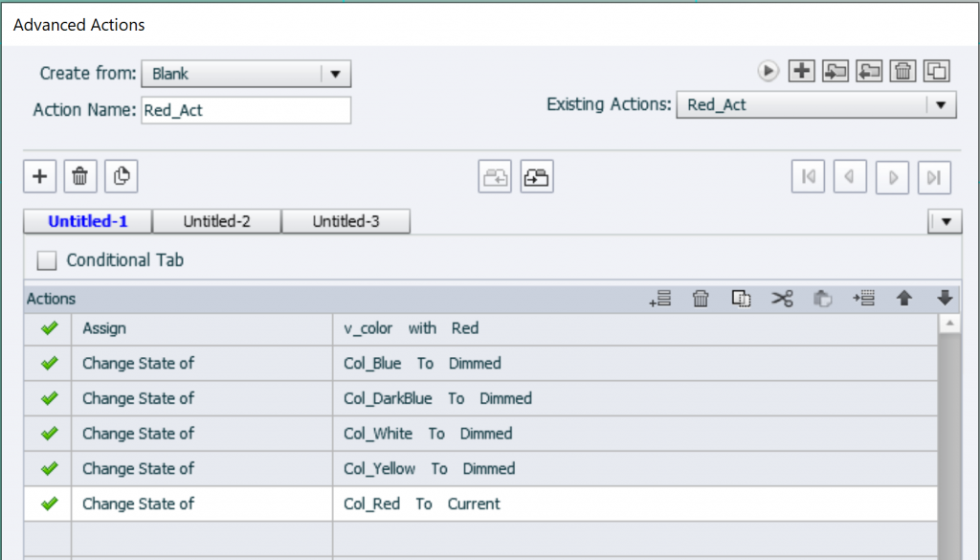The width and height of the screenshot is (980, 560).
Task: Disable the Col_Red Change State action checkmark
Action: (x=49, y=504)
